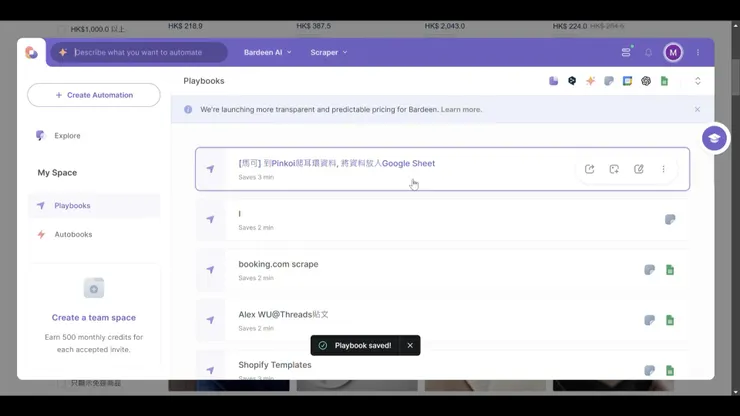Tick the background page's bottom-left checkbox
The height and width of the screenshot is (416, 740).
61,383
